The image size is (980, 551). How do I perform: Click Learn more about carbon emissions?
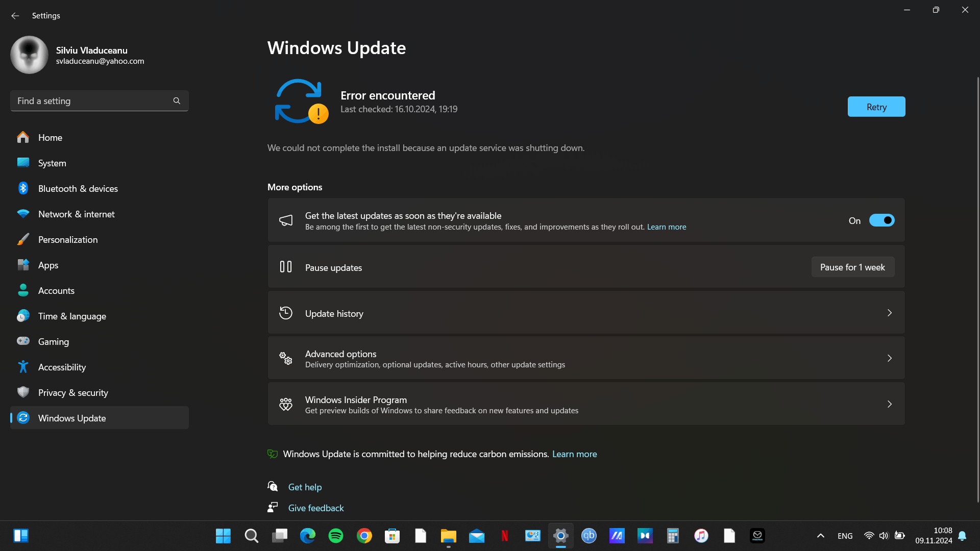(574, 454)
